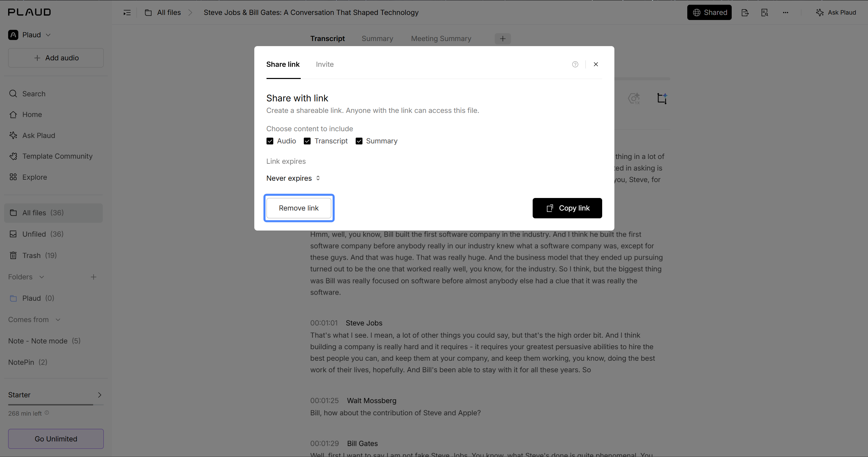This screenshot has width=868, height=457.
Task: Add a new folder with plus icon
Action: [x=94, y=277]
